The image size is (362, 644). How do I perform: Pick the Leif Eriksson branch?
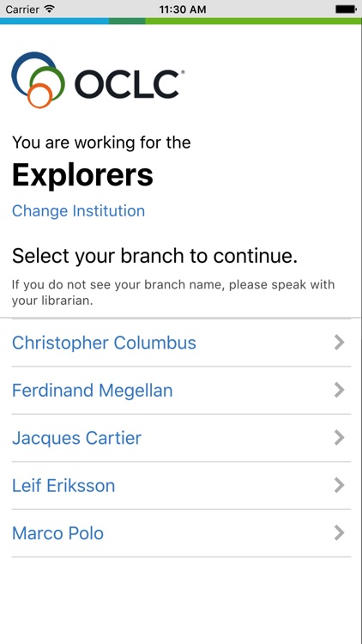(x=181, y=485)
